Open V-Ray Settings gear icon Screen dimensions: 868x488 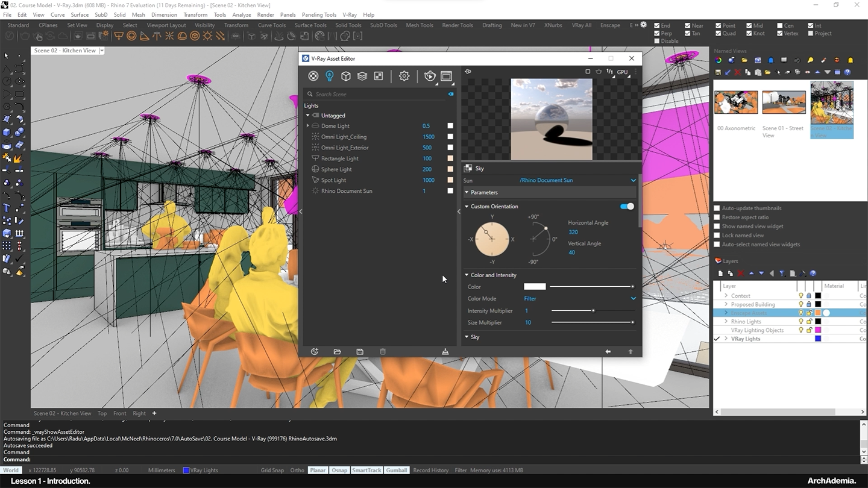point(404,76)
